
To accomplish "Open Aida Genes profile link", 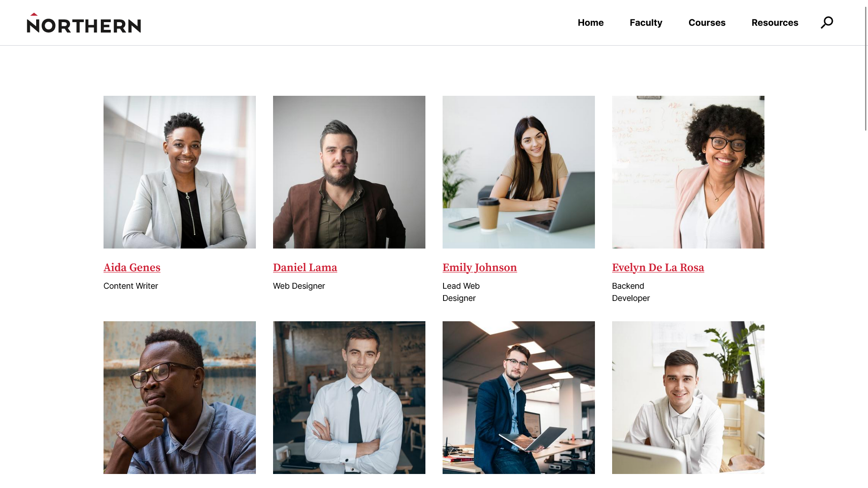I will coord(132,267).
